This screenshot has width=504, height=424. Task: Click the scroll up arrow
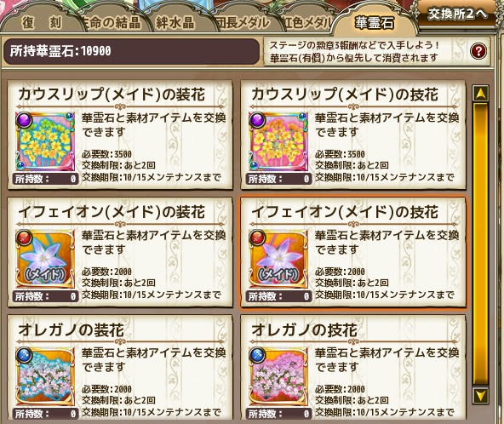click(481, 94)
